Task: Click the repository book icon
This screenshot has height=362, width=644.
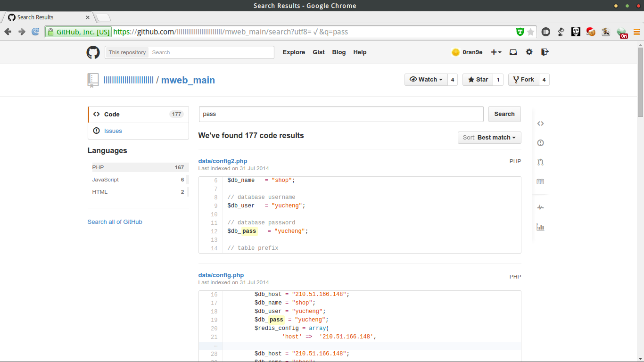Action: point(93,80)
